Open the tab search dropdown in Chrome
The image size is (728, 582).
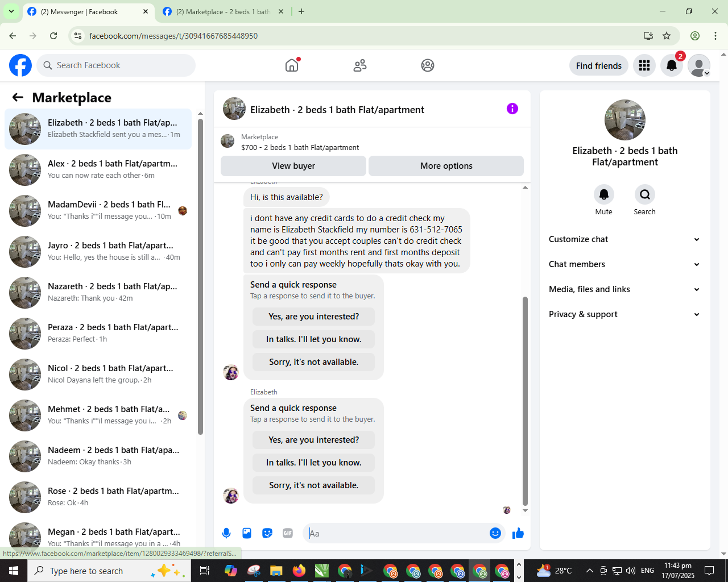tap(11, 11)
